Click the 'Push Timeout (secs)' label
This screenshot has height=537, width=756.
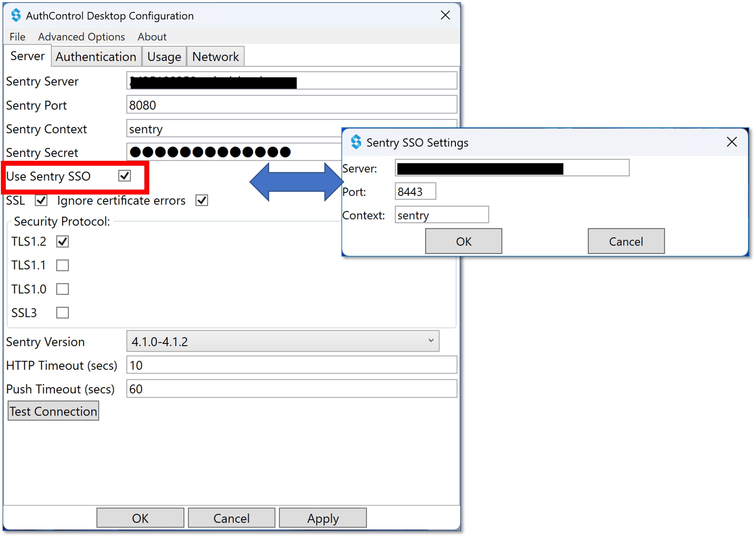(x=60, y=389)
